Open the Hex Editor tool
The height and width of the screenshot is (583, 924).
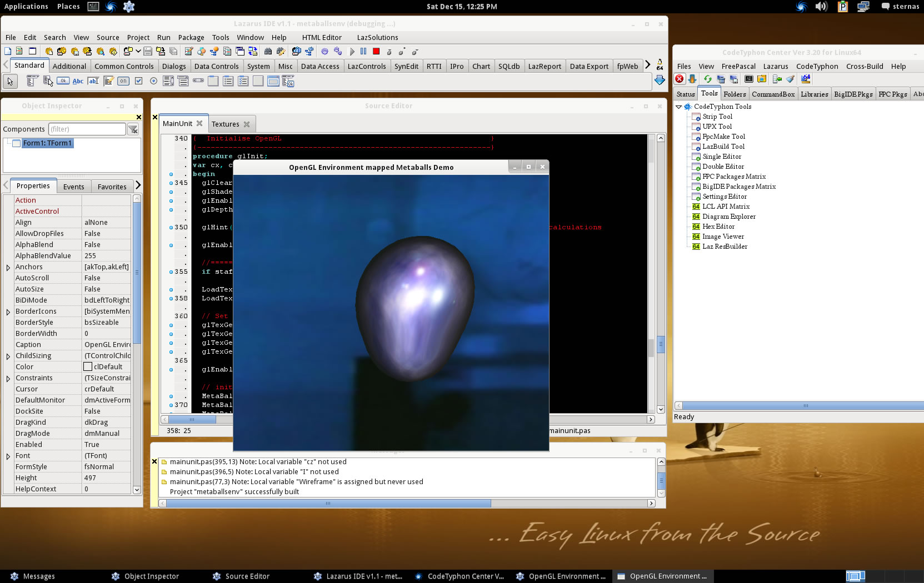(718, 227)
